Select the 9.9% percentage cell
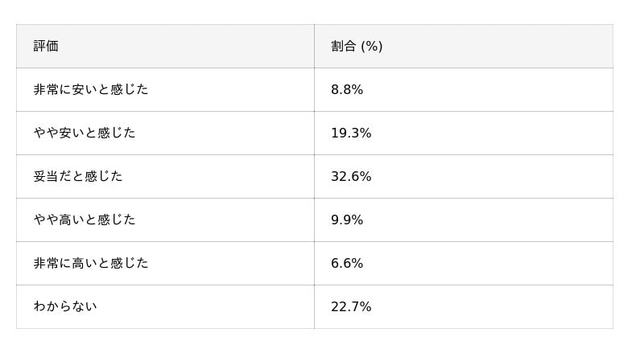 click(x=347, y=220)
